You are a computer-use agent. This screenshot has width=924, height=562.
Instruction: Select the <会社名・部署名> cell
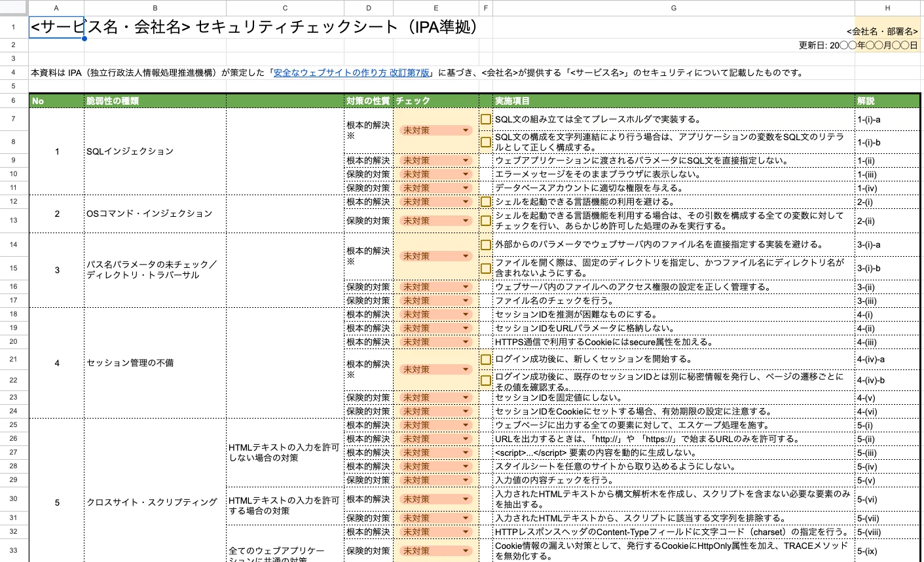tap(887, 31)
